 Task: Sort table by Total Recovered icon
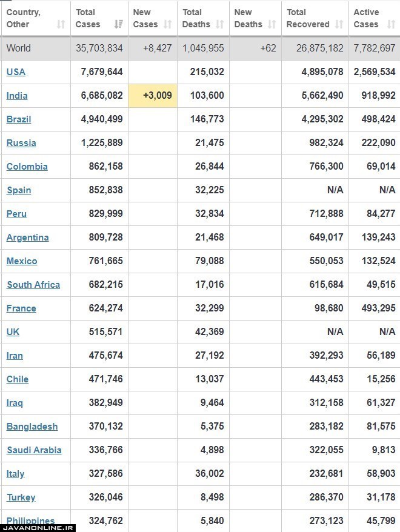click(x=339, y=24)
